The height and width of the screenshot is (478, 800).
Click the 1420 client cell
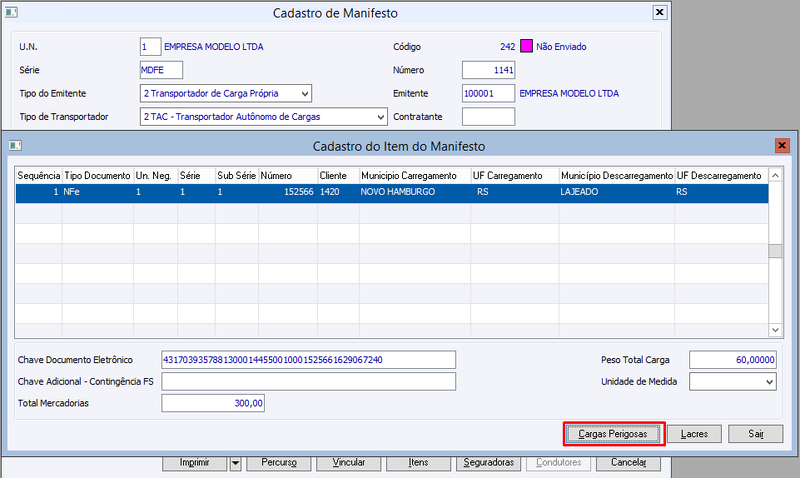338,192
